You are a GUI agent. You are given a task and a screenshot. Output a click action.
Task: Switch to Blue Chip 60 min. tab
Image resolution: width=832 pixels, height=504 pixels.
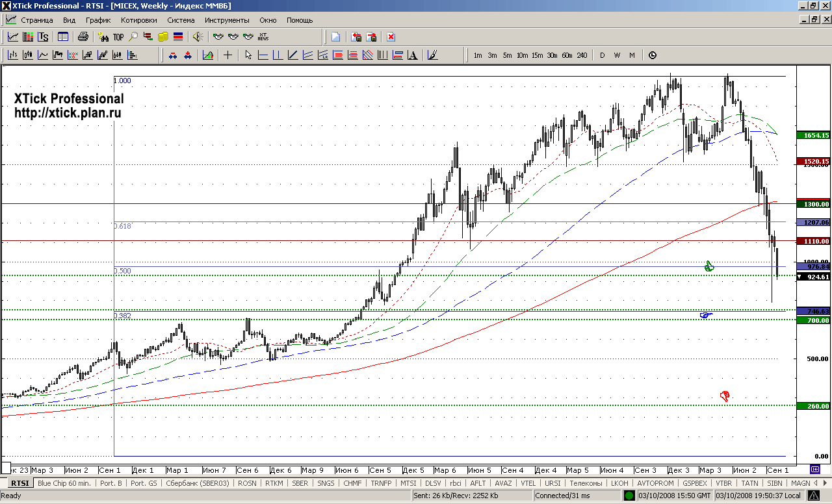(64, 483)
